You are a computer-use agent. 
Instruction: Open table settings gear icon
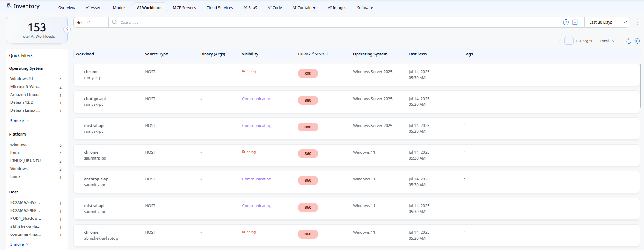pos(637,41)
